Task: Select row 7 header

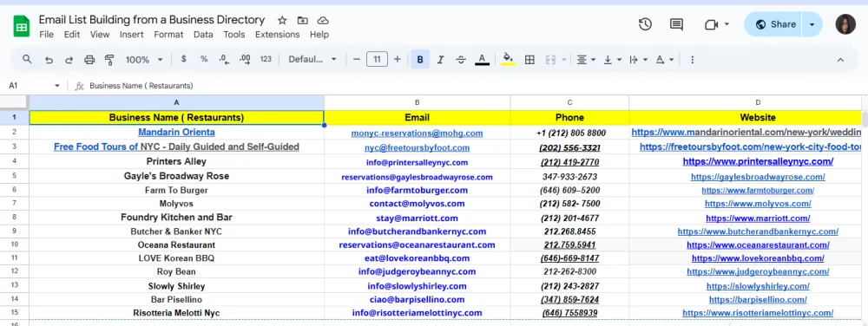Action: (x=14, y=204)
